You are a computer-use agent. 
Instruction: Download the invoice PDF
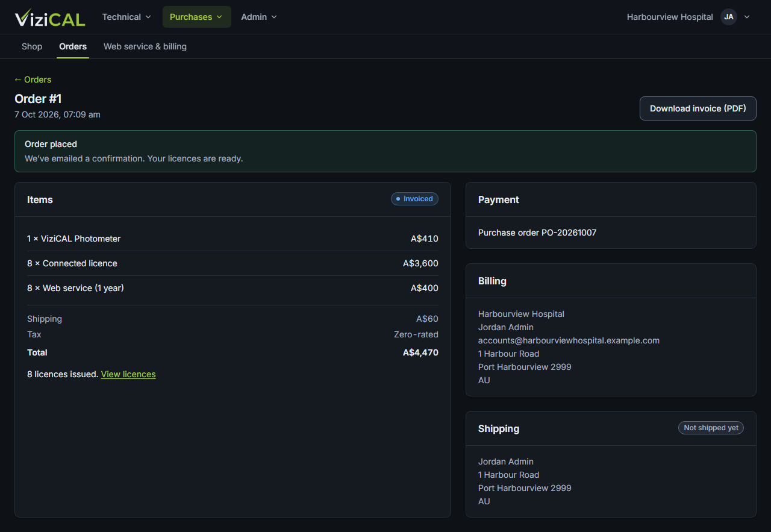coord(698,108)
